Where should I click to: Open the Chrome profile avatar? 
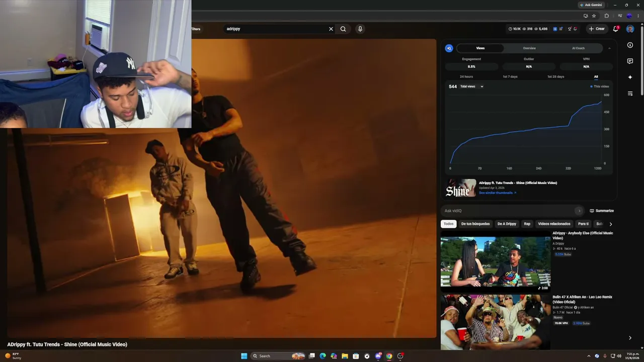coord(629,16)
